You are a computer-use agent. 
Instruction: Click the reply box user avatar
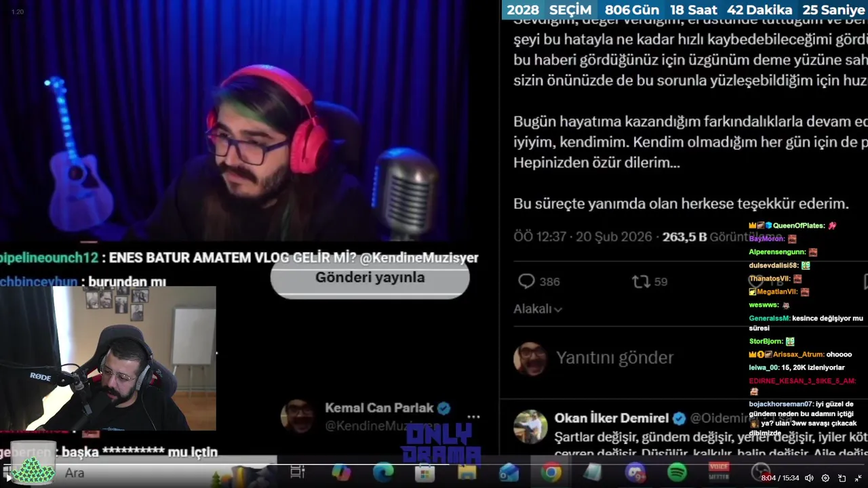pyautogui.click(x=530, y=359)
